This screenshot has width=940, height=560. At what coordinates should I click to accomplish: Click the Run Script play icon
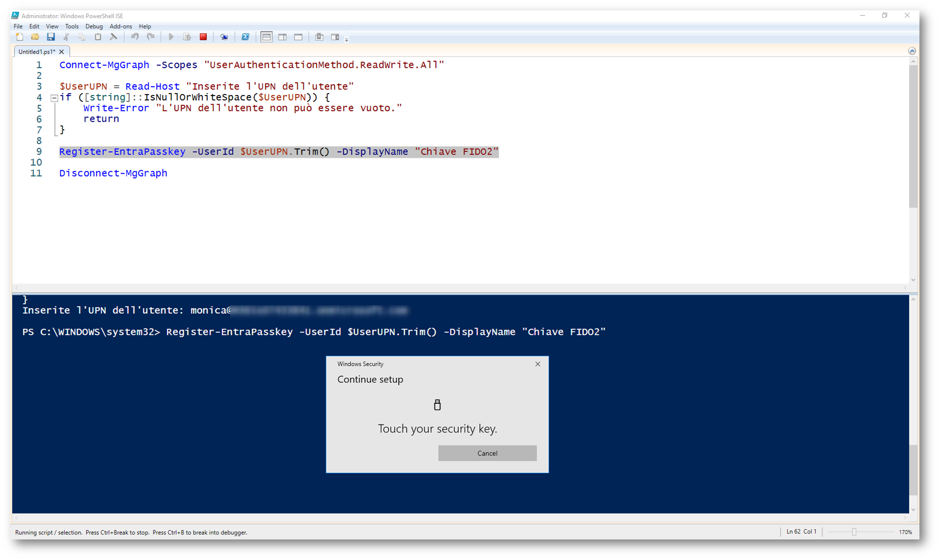click(171, 37)
